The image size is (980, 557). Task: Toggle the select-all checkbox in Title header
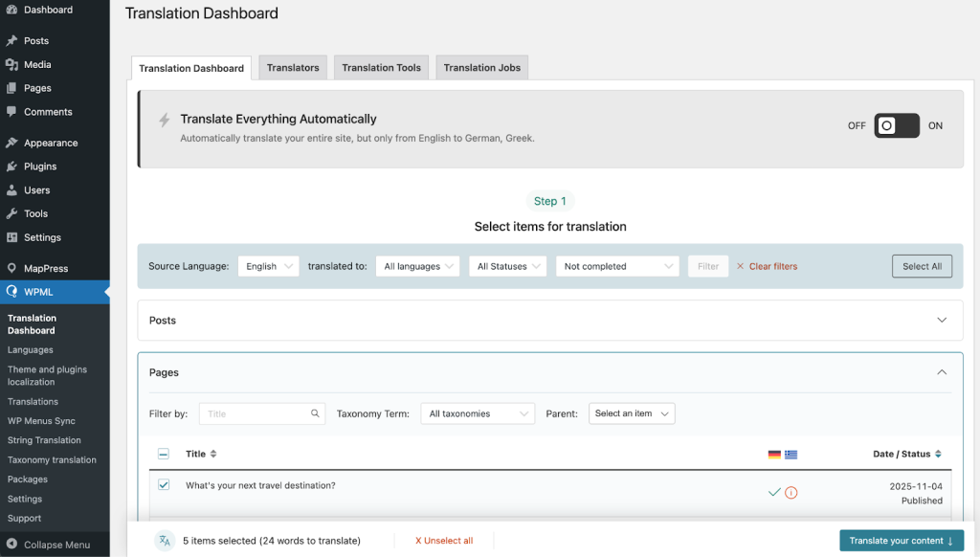tap(163, 454)
